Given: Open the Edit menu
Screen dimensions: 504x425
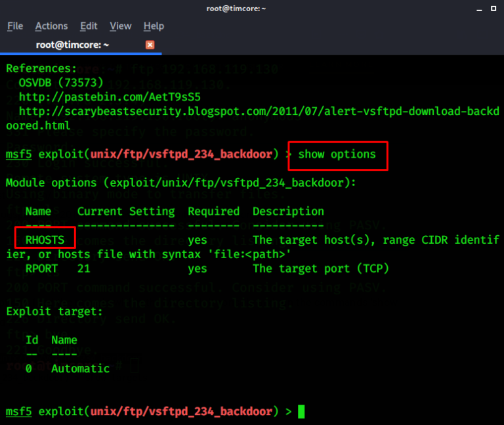Looking at the screenshot, I should coord(89,26).
